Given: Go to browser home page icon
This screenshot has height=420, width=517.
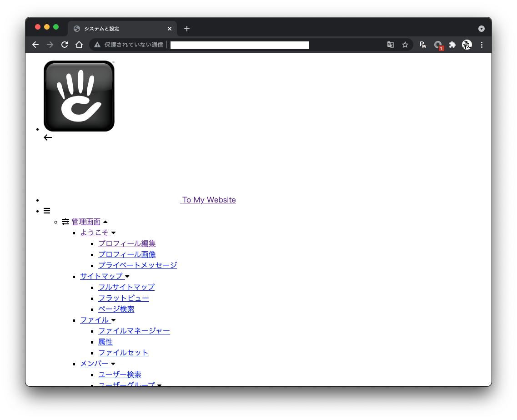Looking at the screenshot, I should [79, 45].
